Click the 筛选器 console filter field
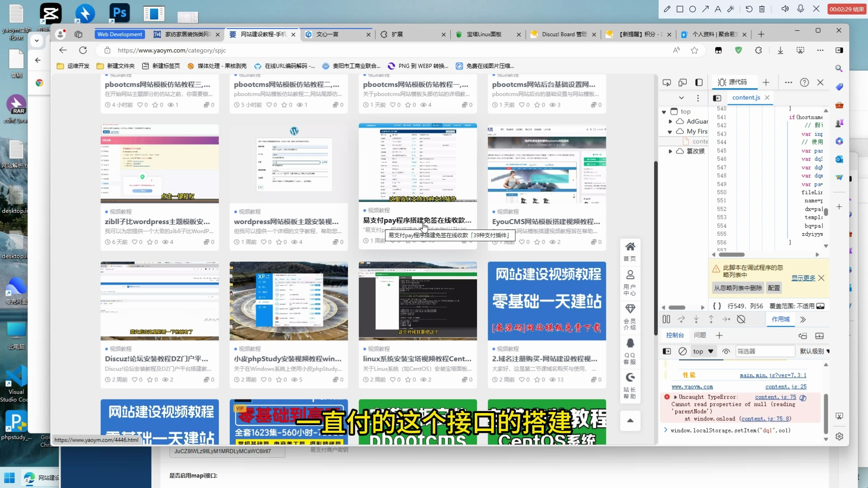Screen dimensions: 868x488 [765, 352]
